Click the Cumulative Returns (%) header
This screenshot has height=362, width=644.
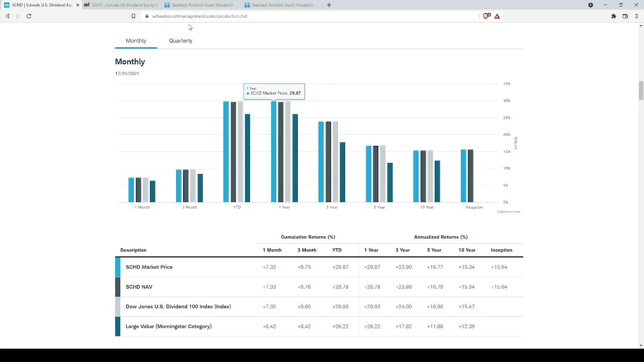(x=308, y=237)
